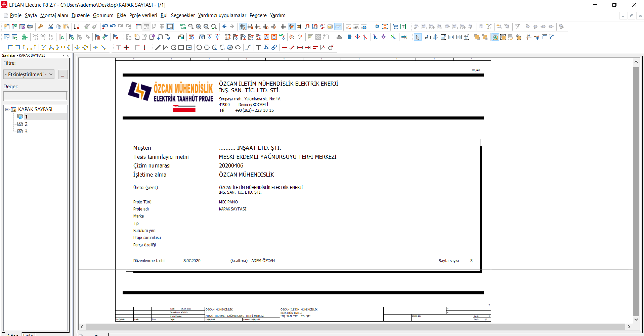This screenshot has width=644, height=336.
Task: Collapse the KAPAK SAYFASI project tree node
Action: pyautogui.click(x=7, y=109)
